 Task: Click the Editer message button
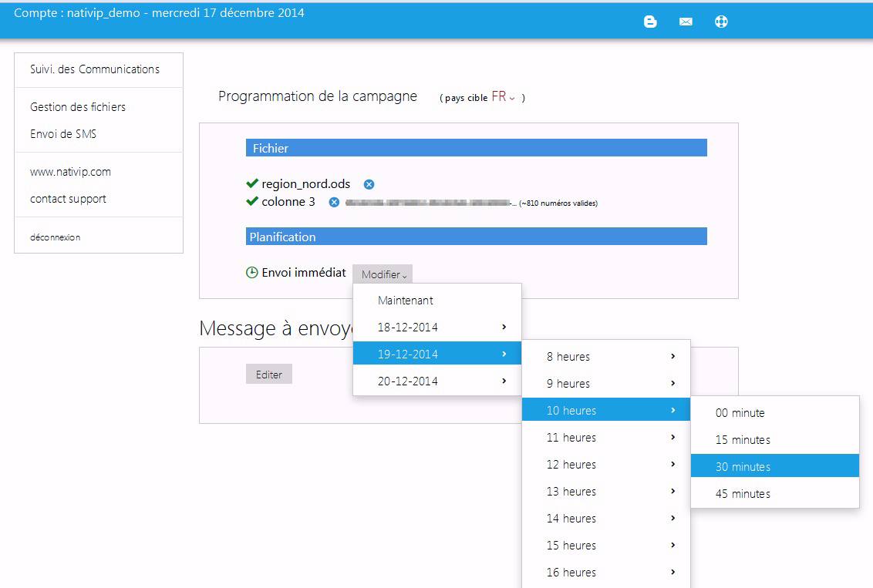[x=269, y=375]
